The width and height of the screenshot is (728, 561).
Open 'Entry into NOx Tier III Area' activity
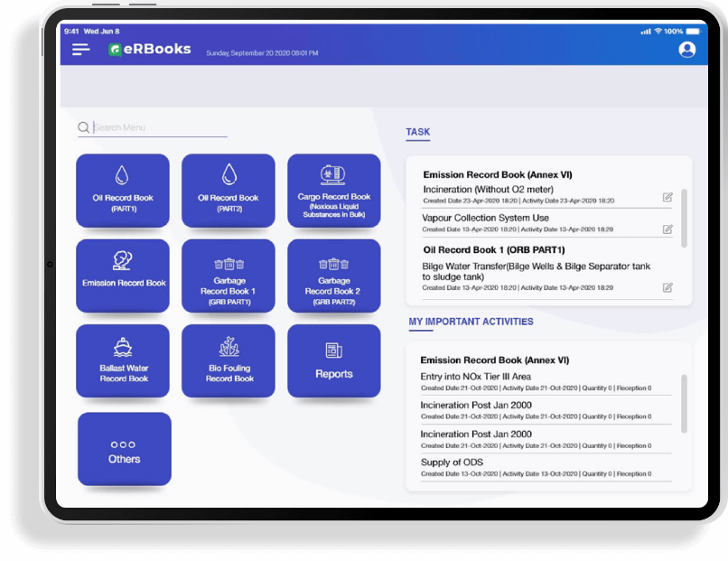pos(546,382)
